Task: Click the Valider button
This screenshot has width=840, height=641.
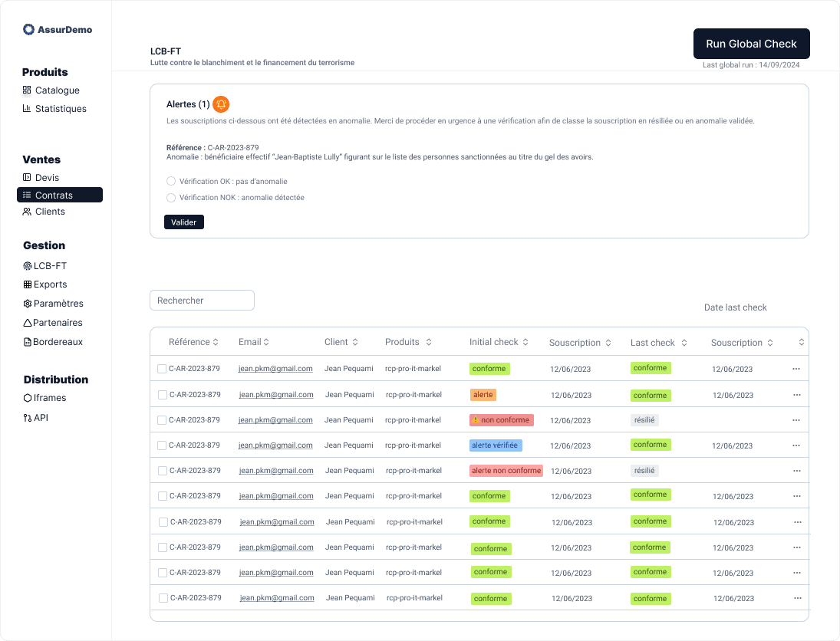Action: 184,222
